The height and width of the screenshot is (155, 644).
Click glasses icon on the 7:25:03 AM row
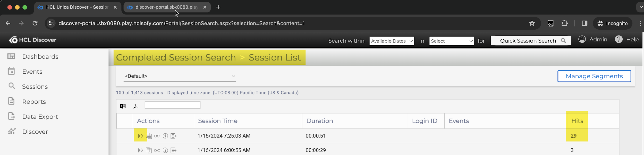tap(157, 136)
